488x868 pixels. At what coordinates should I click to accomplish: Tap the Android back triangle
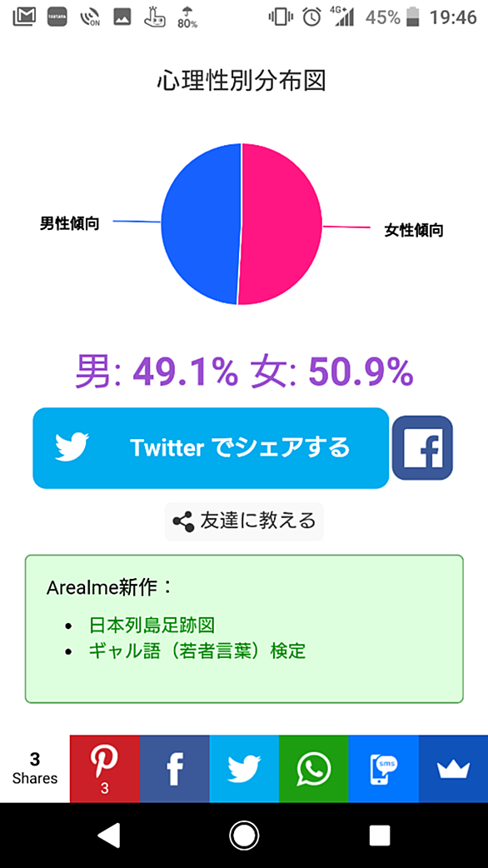coord(108,836)
